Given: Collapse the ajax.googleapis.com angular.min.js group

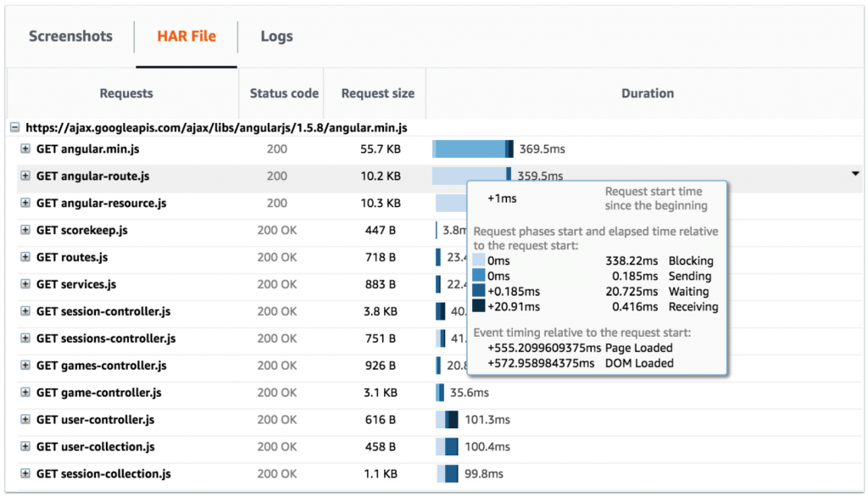Looking at the screenshot, I should pyautogui.click(x=14, y=127).
